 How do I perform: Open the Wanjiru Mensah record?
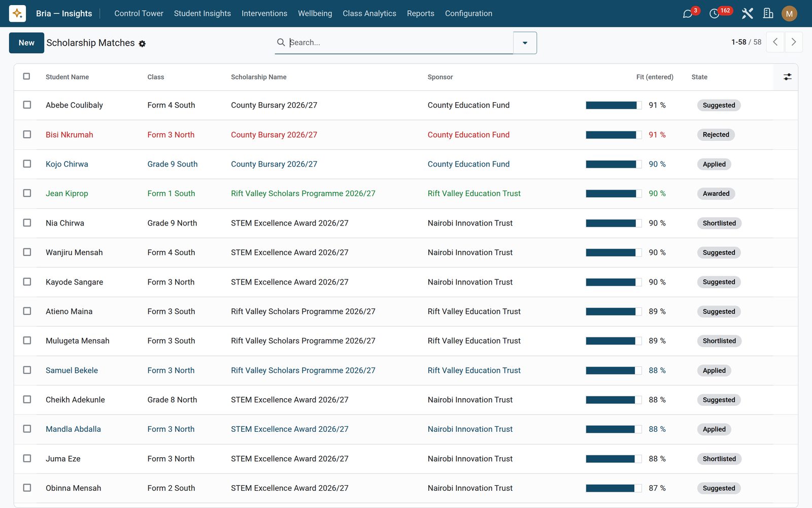pyautogui.click(x=74, y=252)
